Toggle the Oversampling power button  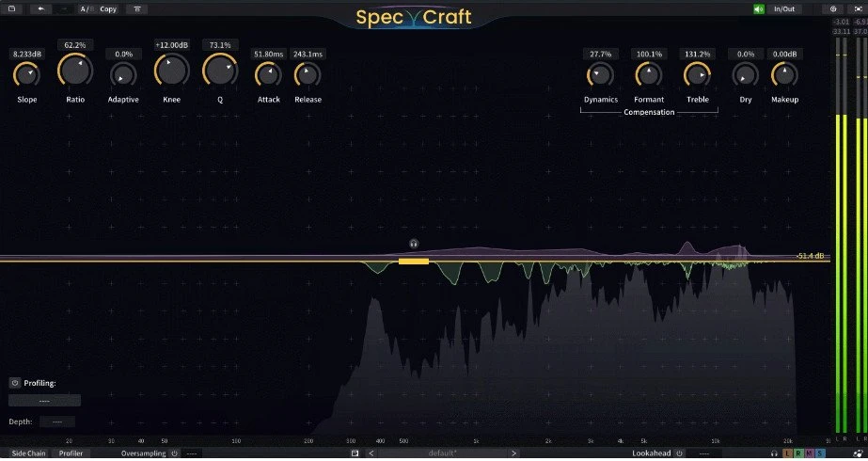pos(174,453)
